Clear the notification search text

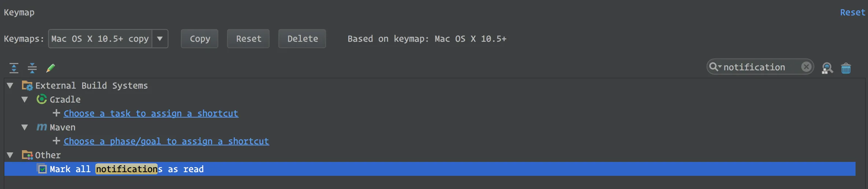[806, 67]
